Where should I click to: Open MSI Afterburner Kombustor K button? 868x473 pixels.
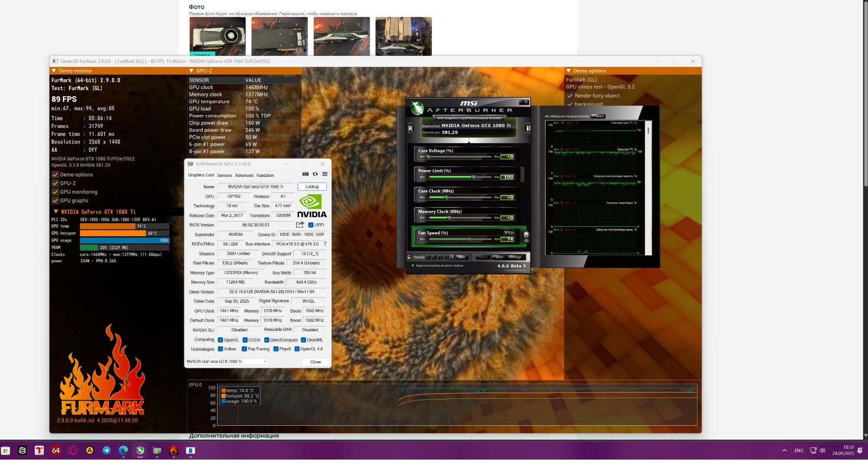pos(411,128)
